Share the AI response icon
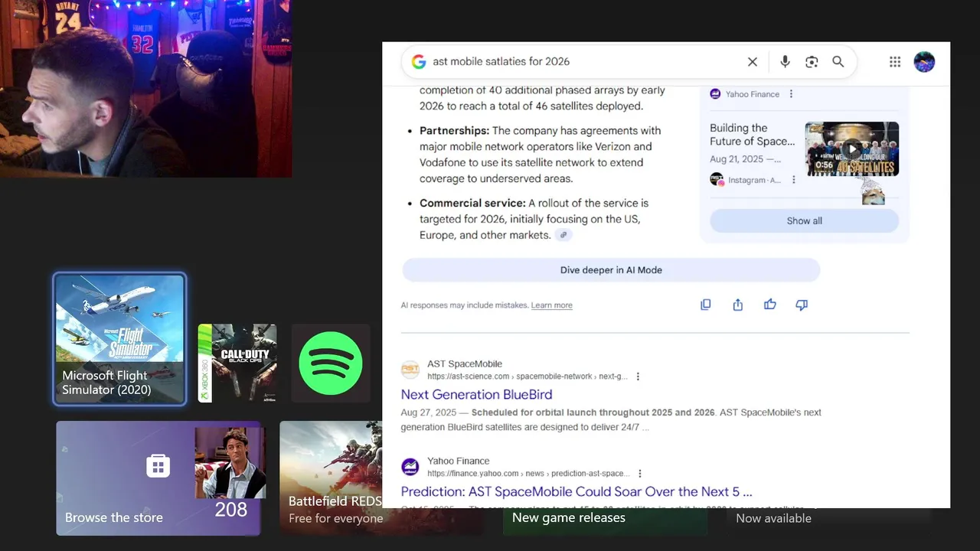Image resolution: width=980 pixels, height=551 pixels. 738,305
